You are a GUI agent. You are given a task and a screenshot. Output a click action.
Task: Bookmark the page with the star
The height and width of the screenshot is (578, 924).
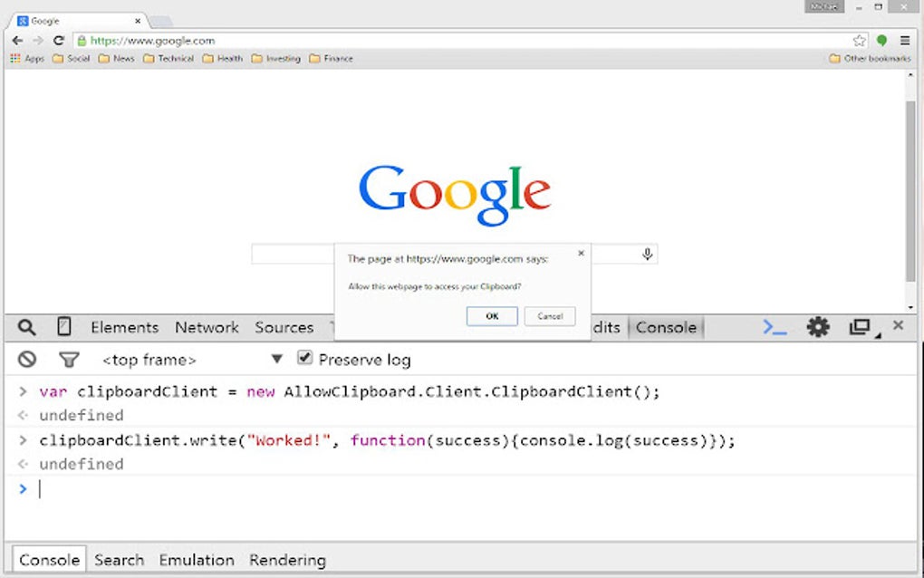(x=859, y=40)
